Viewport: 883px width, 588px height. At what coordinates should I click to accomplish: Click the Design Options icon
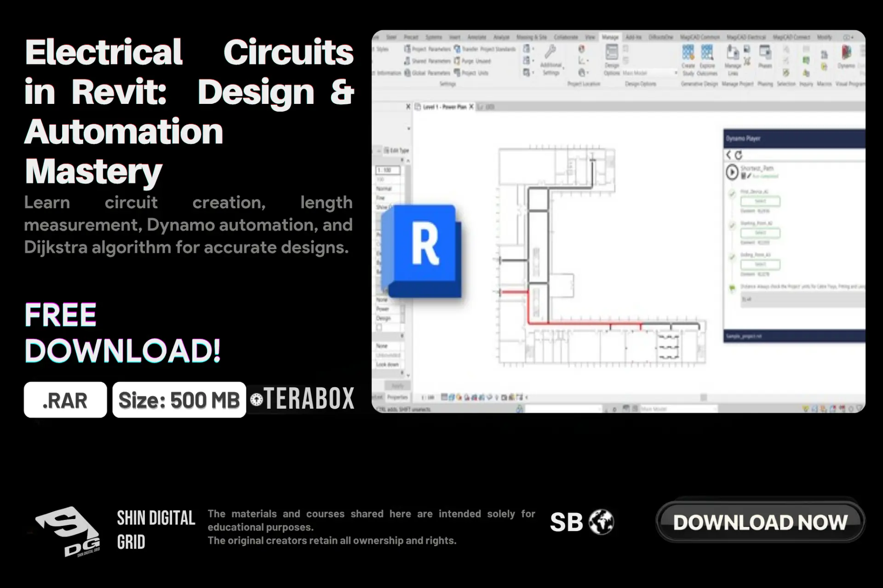612,60
